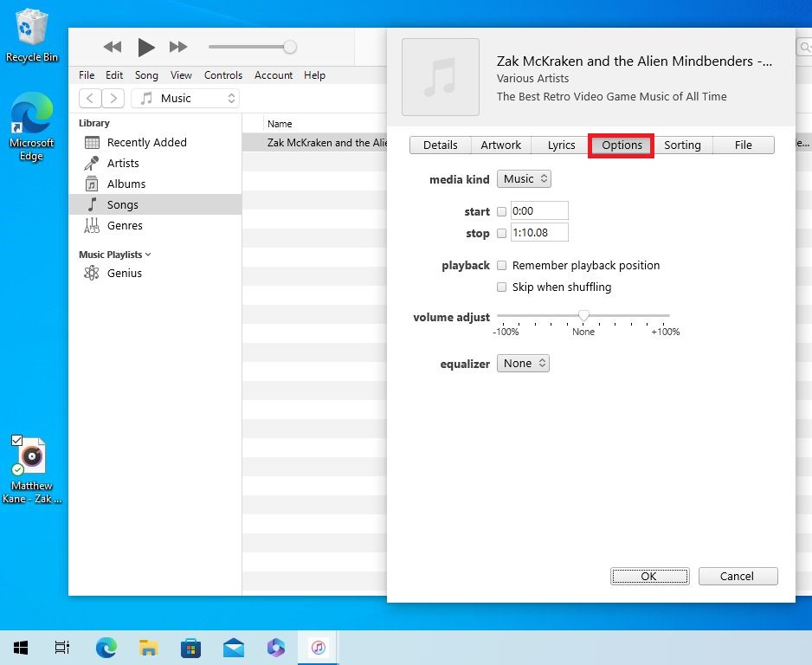Click the Recently Added calendar icon

coord(92,142)
